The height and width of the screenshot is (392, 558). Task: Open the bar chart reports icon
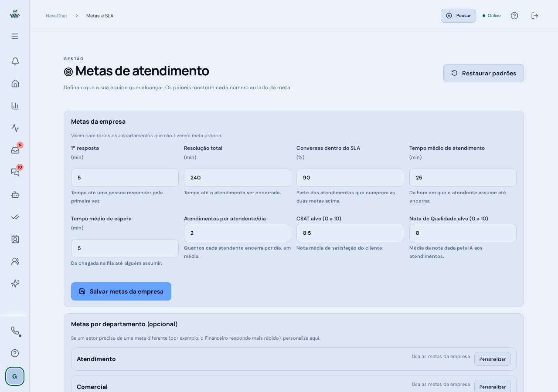point(15,105)
